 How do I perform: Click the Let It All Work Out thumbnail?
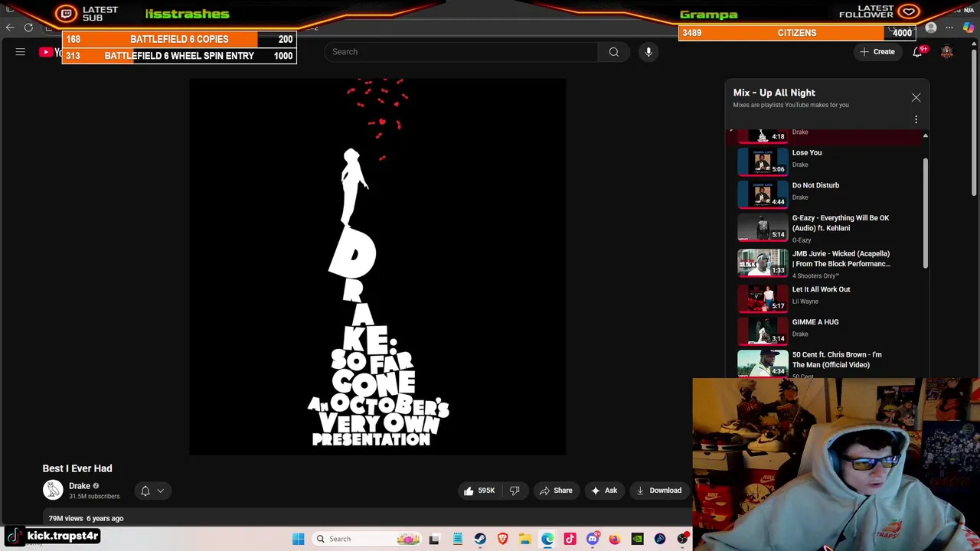click(x=763, y=298)
